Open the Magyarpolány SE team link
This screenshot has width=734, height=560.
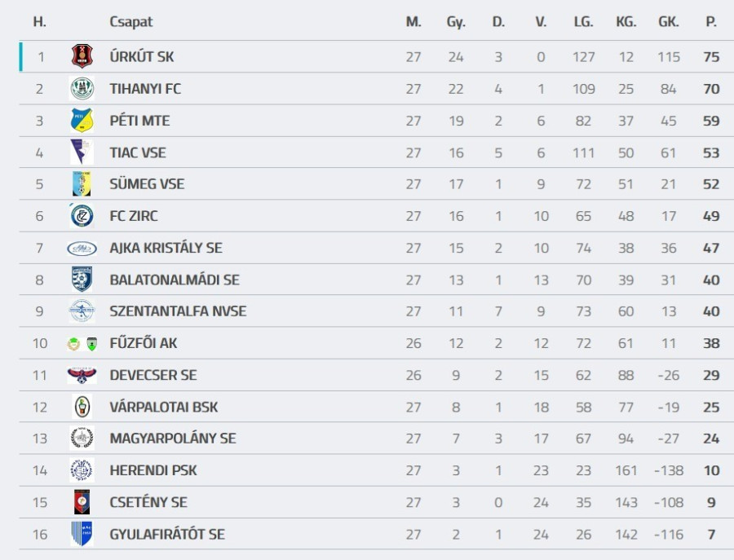[x=173, y=439]
